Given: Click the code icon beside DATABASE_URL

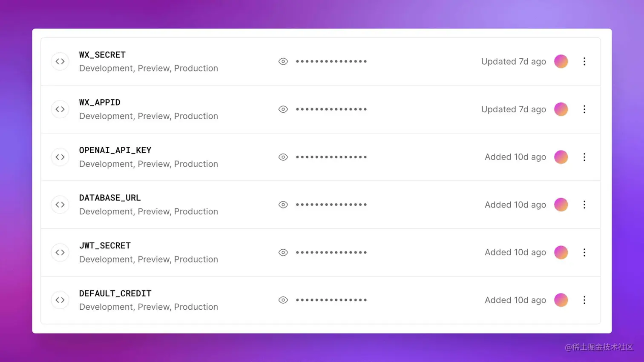Looking at the screenshot, I should [x=60, y=205].
